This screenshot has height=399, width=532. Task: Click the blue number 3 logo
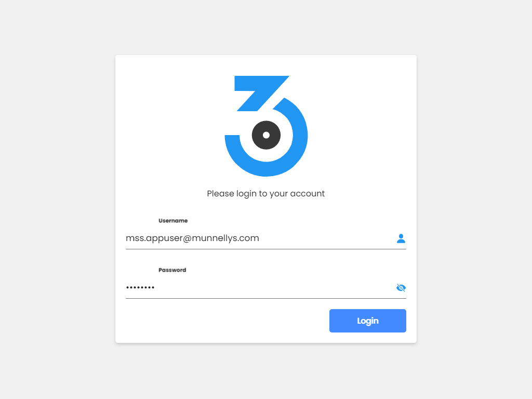pyautogui.click(x=266, y=126)
